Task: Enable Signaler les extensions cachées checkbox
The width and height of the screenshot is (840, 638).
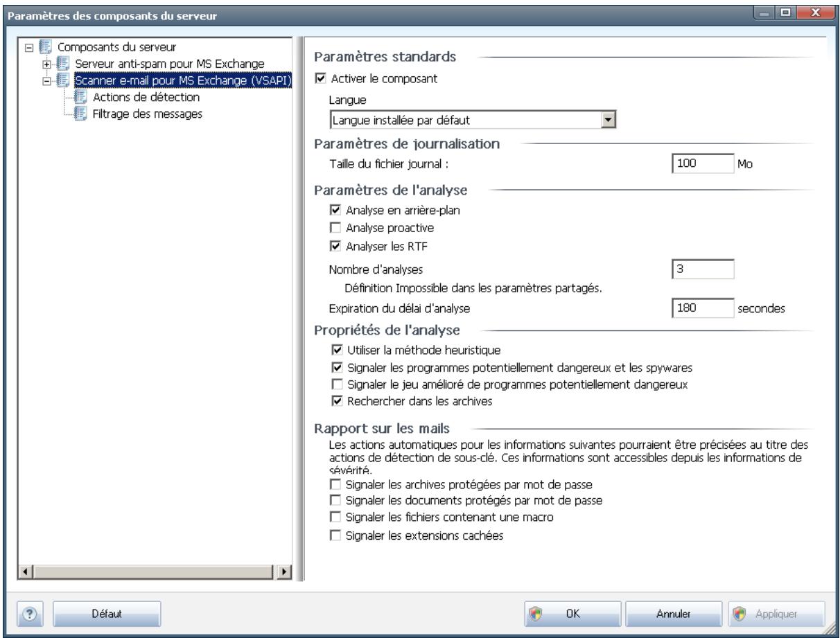Action: 336,535
